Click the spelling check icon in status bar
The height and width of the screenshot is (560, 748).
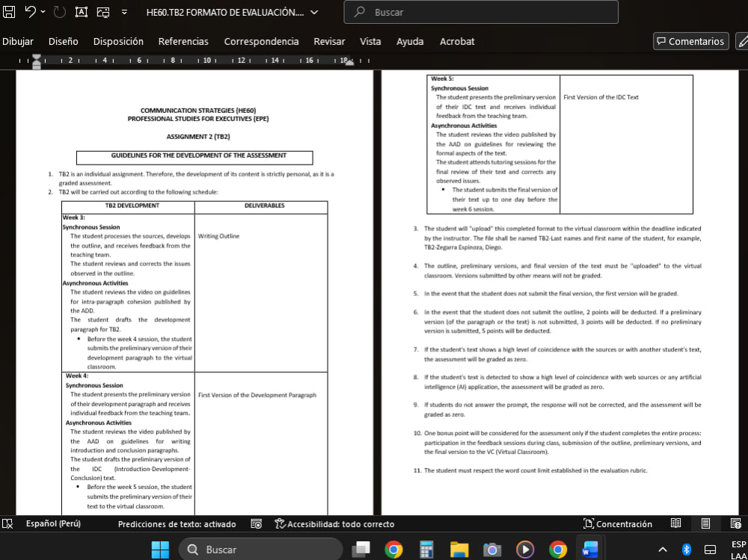tap(7, 524)
